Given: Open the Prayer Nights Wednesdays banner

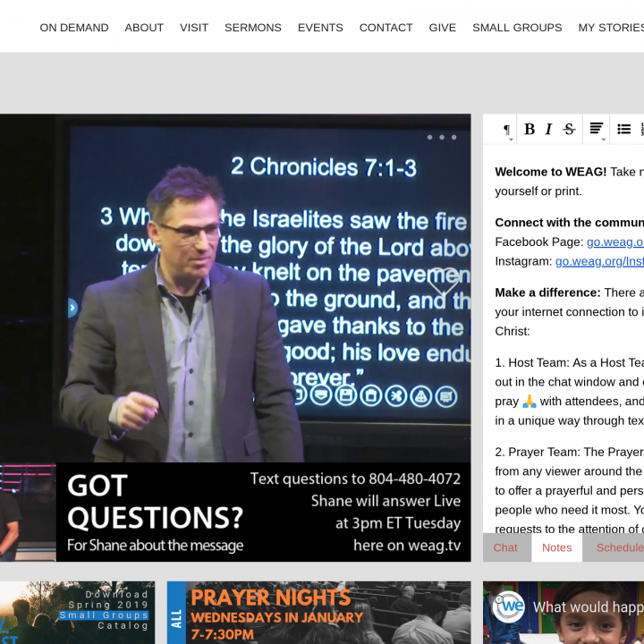Looking at the screenshot, I should 318,613.
